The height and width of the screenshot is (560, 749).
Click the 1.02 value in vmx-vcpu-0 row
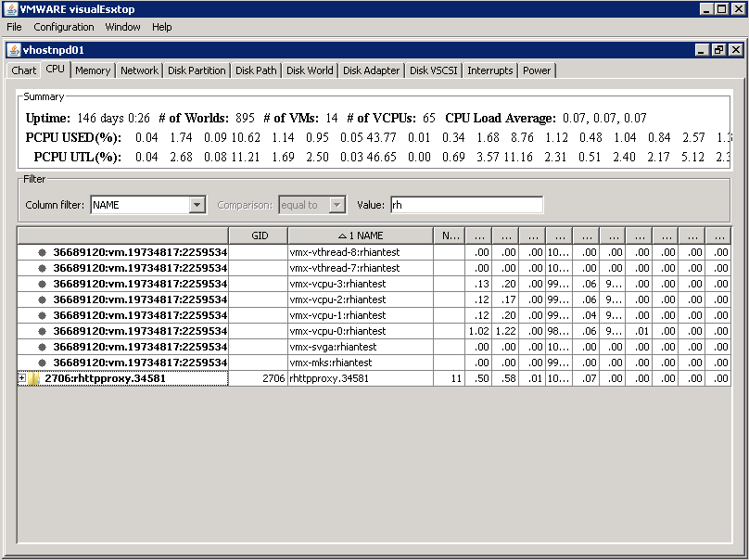[x=478, y=331]
